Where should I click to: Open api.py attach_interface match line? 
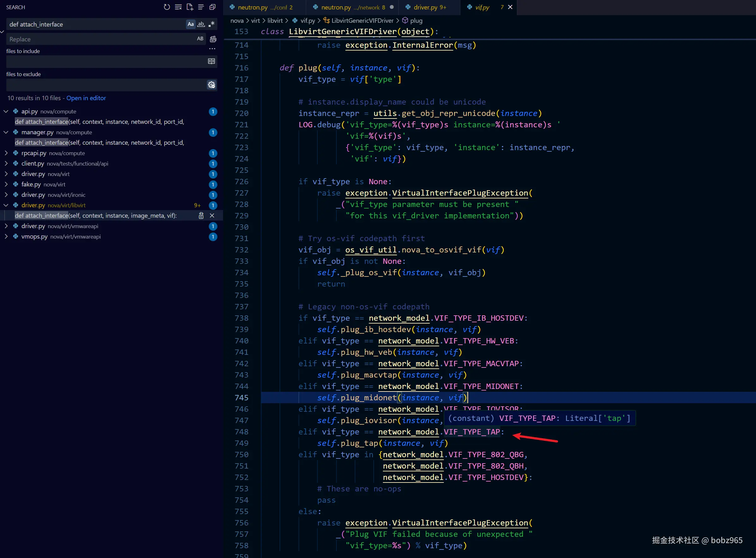(x=99, y=122)
